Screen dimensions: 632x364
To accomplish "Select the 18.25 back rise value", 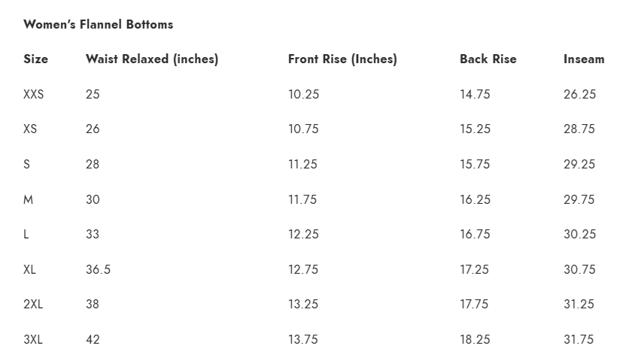I will coord(476,339).
